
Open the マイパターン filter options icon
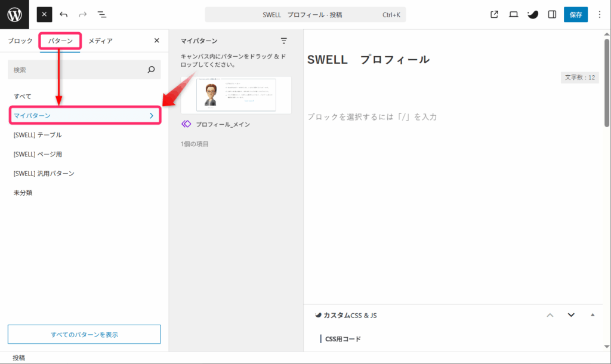(283, 41)
